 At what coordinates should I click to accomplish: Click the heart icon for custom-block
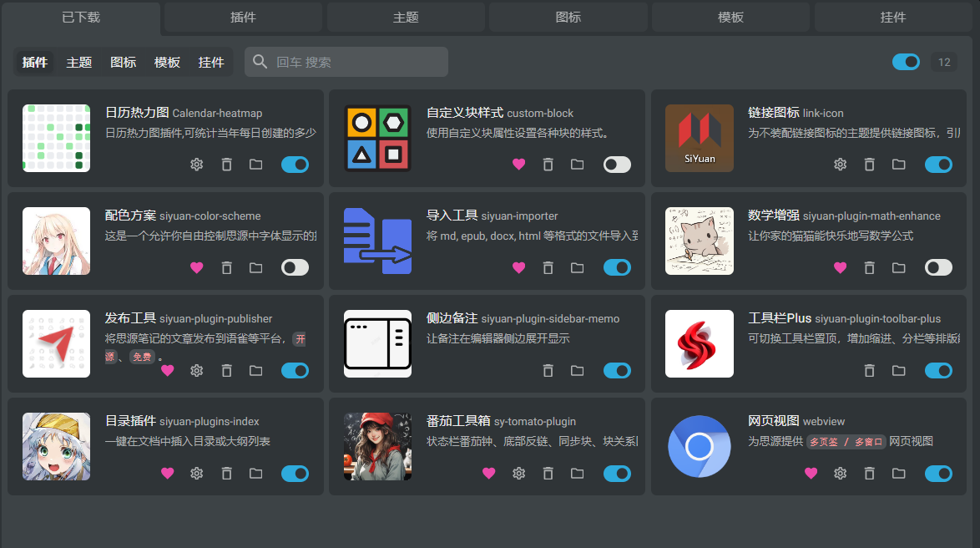(x=518, y=165)
